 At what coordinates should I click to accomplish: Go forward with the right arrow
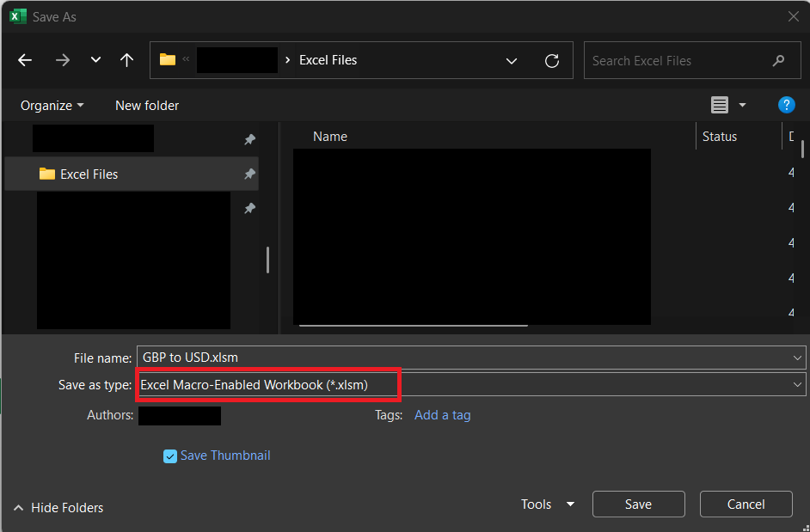click(63, 60)
